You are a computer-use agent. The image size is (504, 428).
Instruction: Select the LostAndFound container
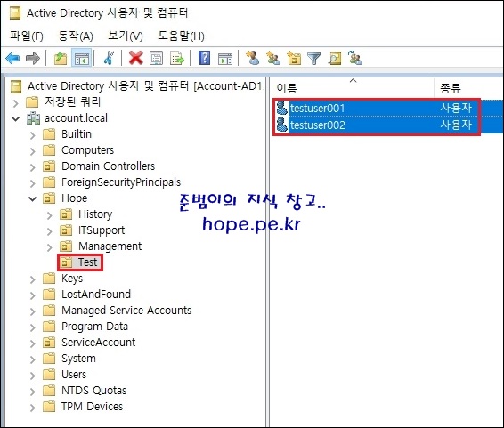coord(96,295)
